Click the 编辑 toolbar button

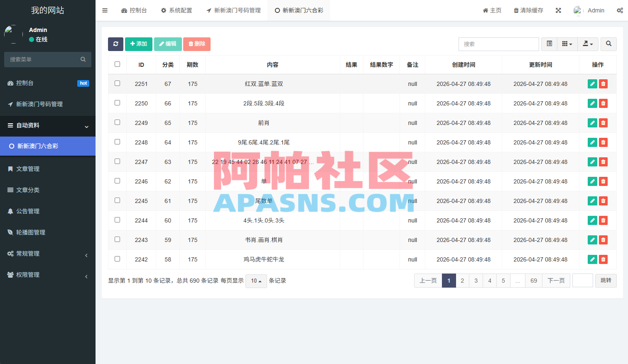click(168, 44)
